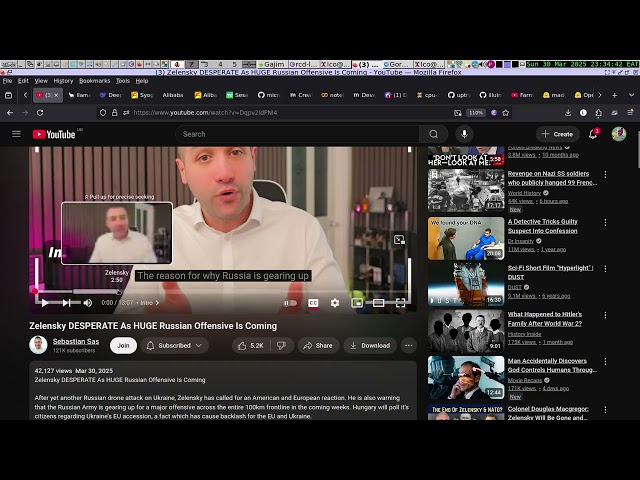640x480 pixels.
Task: Open the DUST channel link
Action: pos(514,287)
